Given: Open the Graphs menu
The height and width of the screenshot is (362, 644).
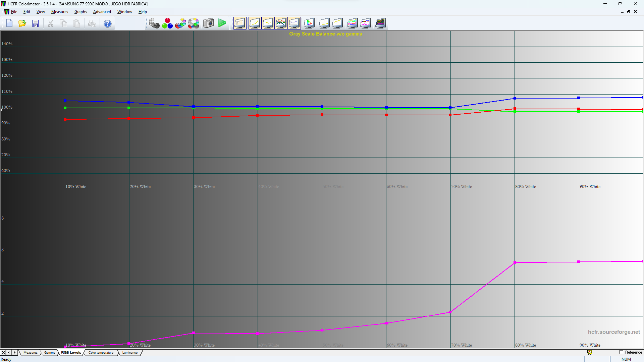Looking at the screenshot, I should 80,12.
